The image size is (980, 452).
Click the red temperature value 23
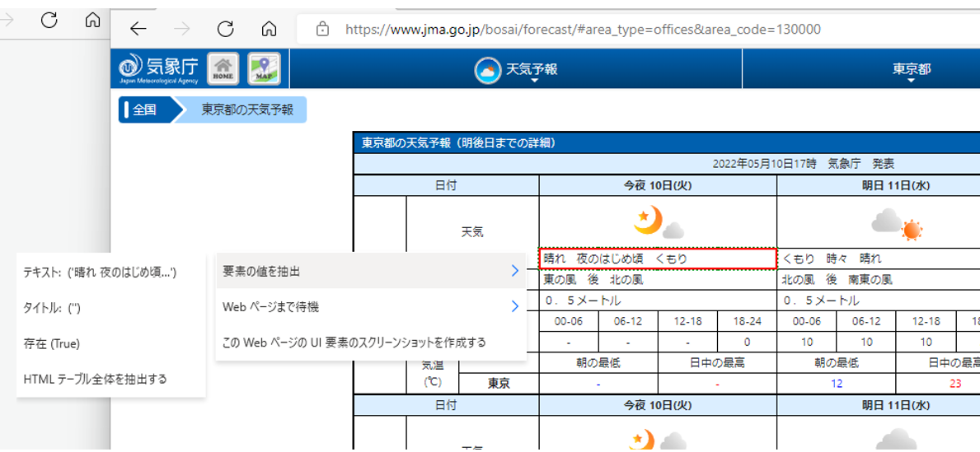955,384
